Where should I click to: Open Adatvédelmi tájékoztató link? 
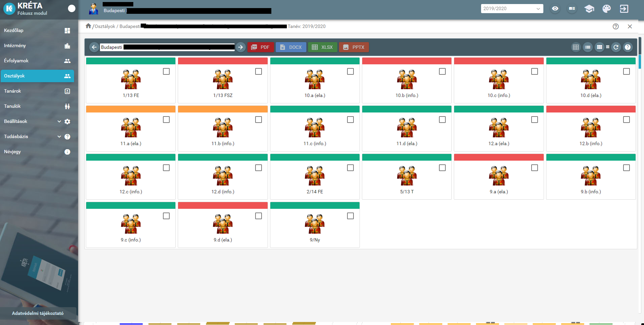38,313
